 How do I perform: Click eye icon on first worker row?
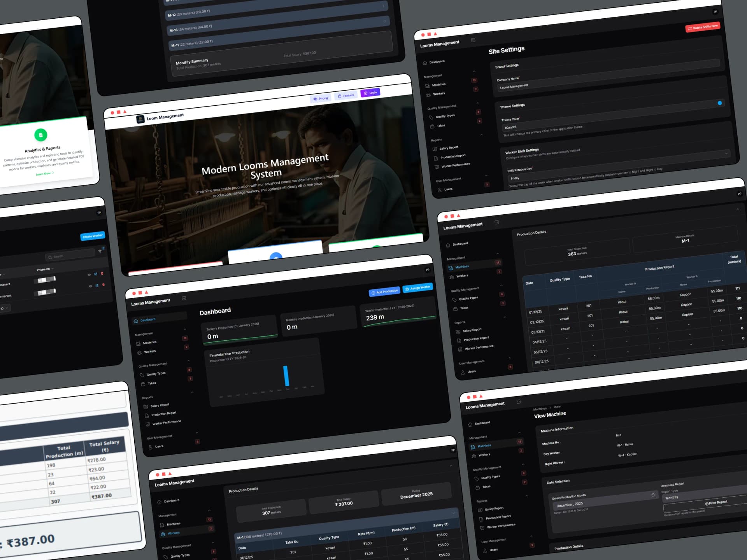89,275
